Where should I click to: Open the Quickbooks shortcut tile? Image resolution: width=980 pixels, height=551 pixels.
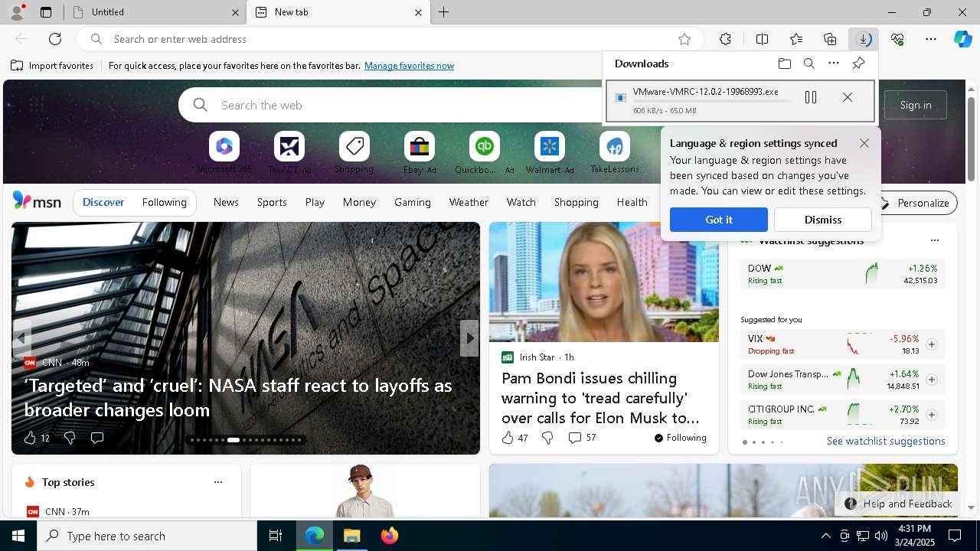(484, 152)
